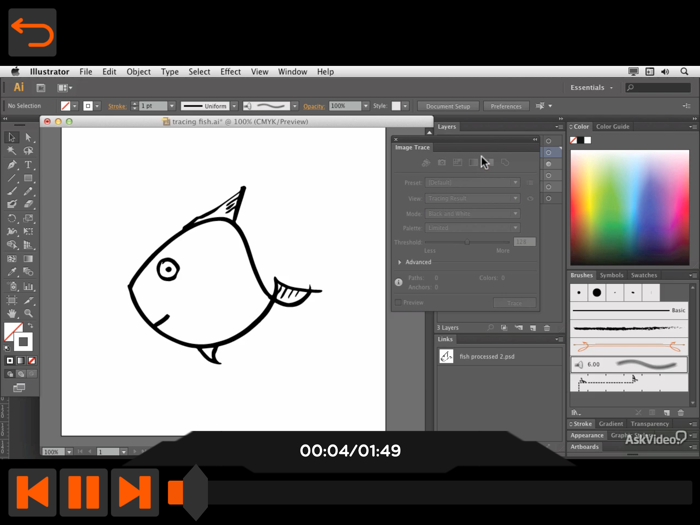
Task: Select the Lasso tool
Action: pos(28,151)
